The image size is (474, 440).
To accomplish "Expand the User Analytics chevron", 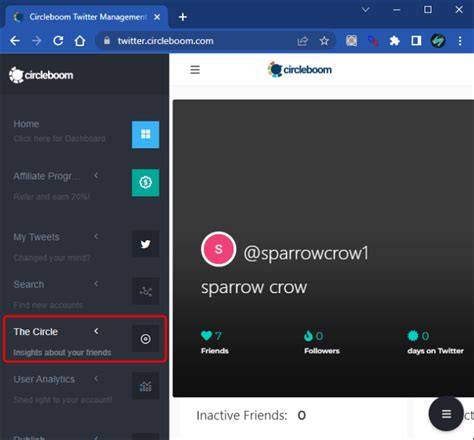I will point(96,379).
